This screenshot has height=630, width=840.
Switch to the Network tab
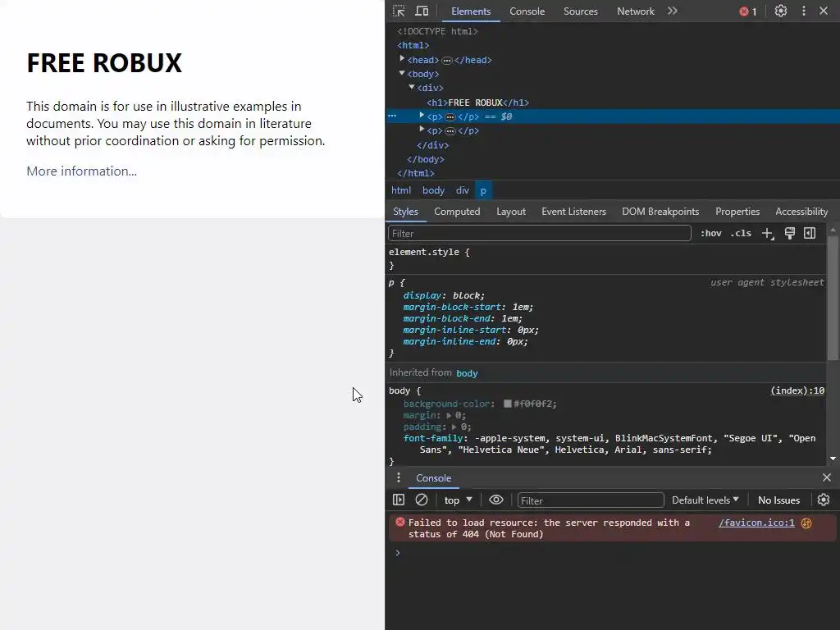tap(636, 11)
